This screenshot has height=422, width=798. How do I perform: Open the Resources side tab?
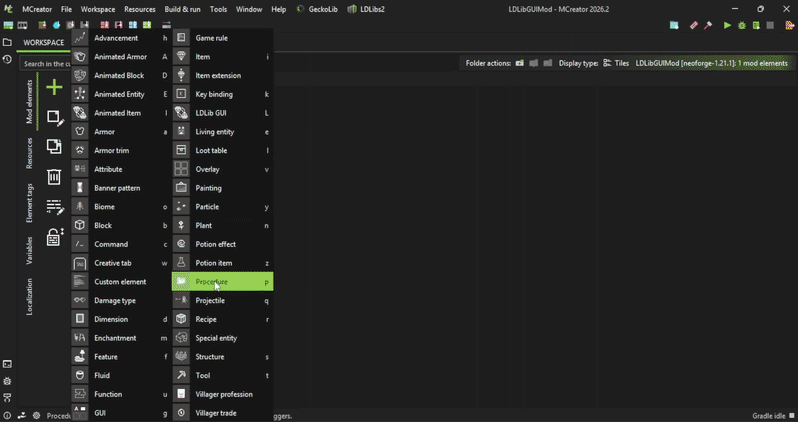[30, 153]
